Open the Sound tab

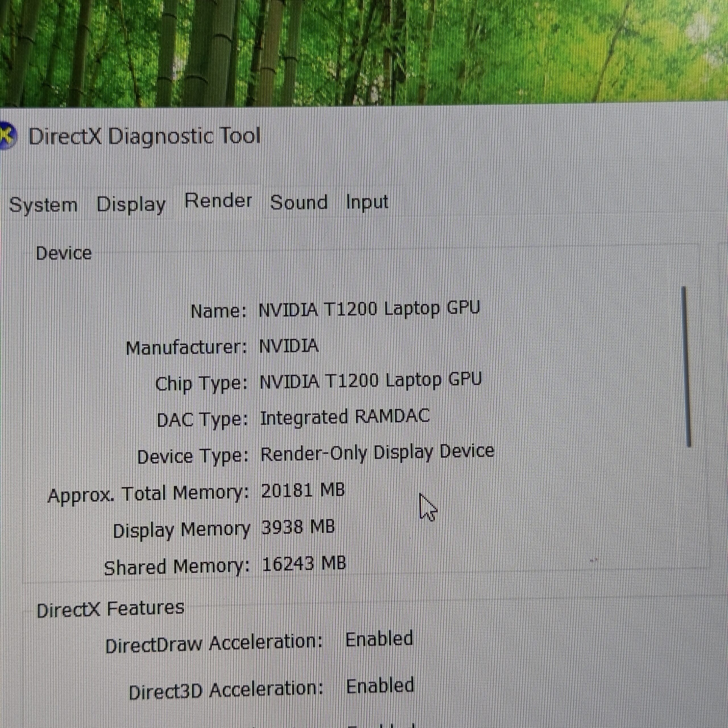coord(299,203)
